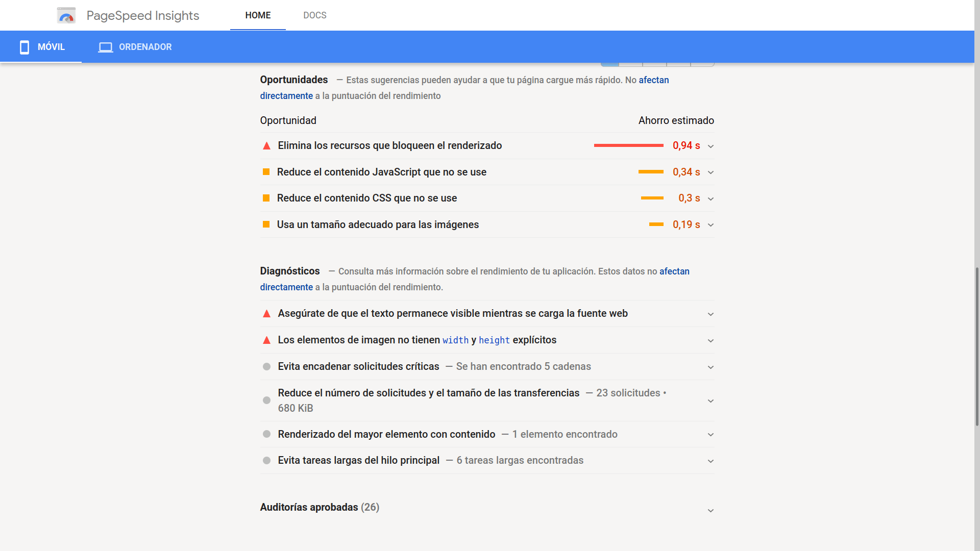Expand unused CSS 0,3 s chevron

click(710, 199)
